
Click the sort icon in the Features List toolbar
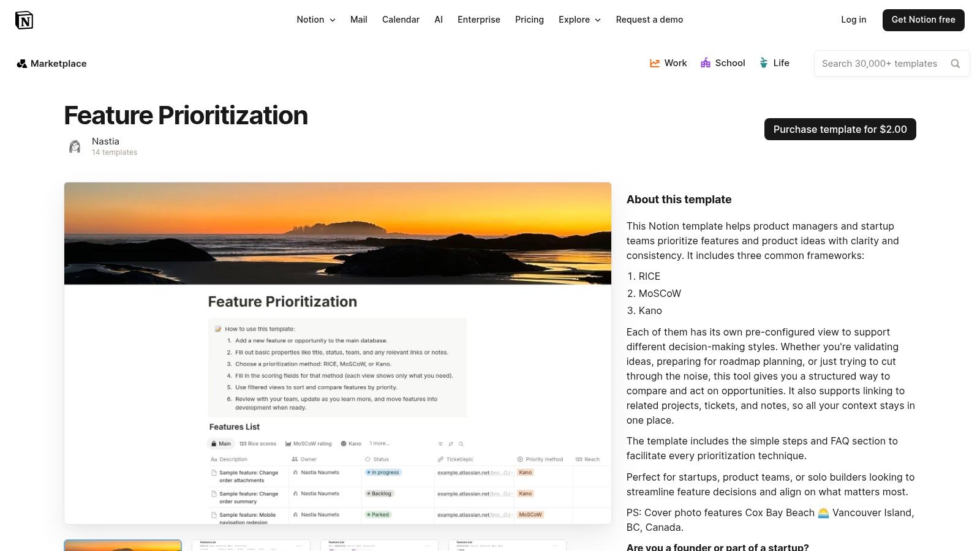tap(450, 443)
